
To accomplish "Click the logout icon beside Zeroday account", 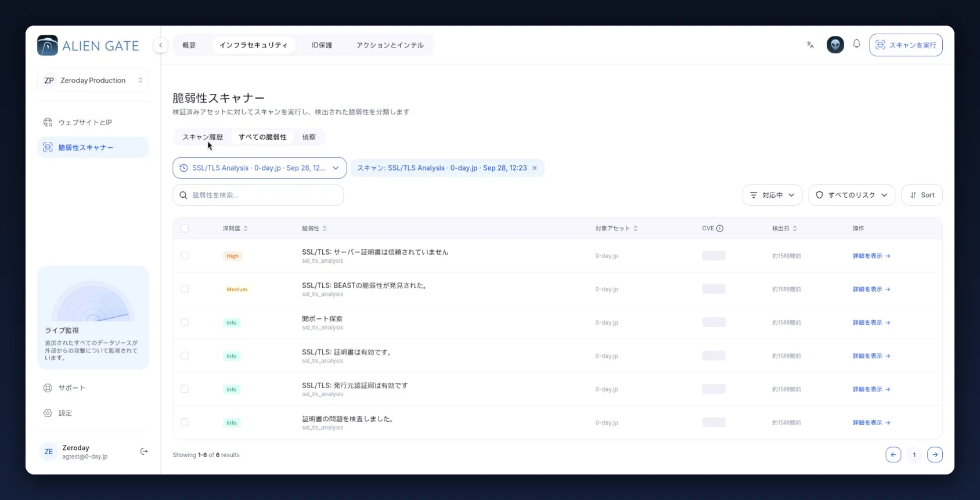I will [x=144, y=451].
